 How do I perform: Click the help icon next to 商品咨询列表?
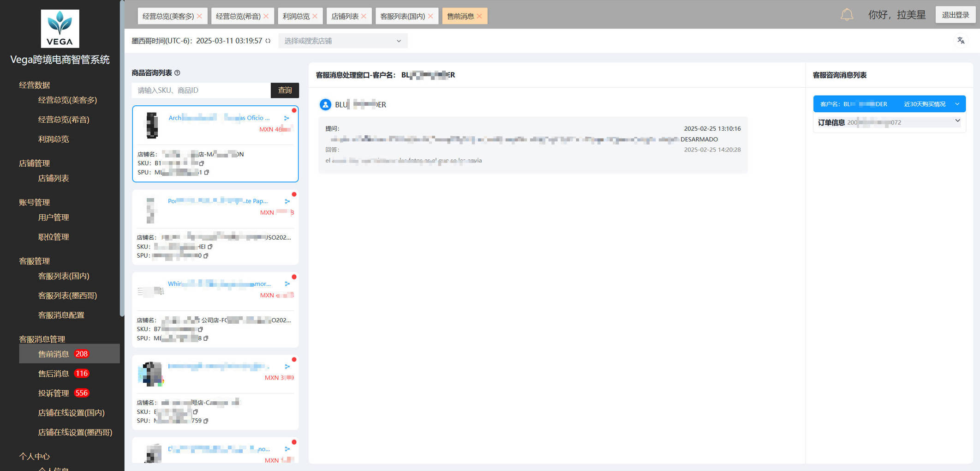pos(178,73)
